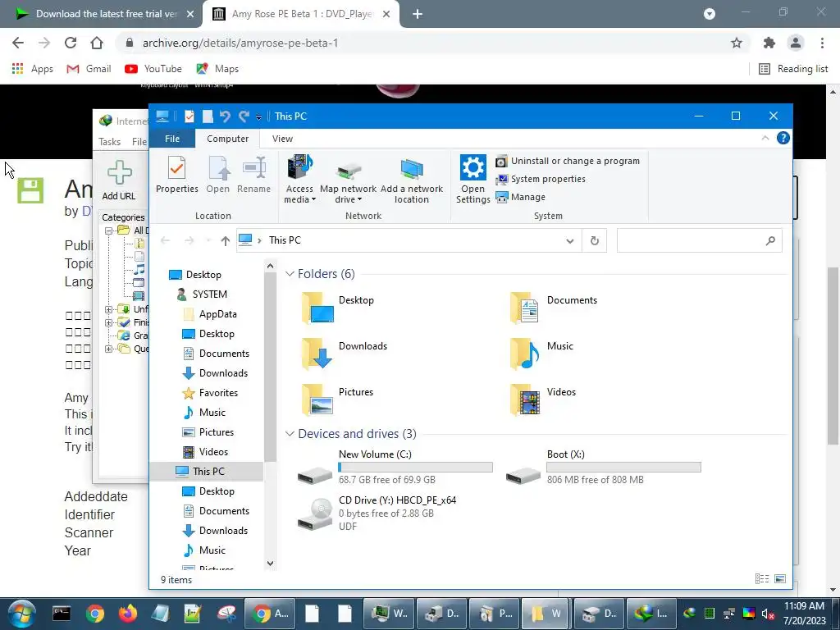Click the Up one level arrow

225,240
